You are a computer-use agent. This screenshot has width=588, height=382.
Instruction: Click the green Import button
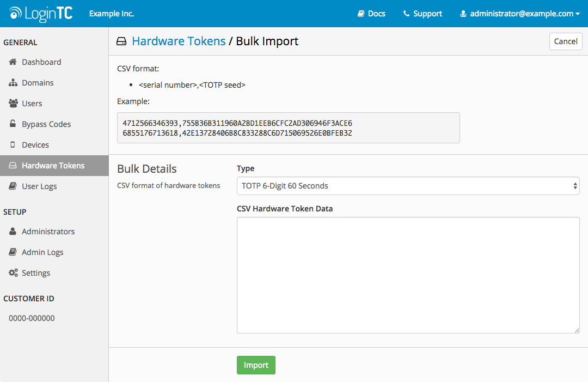[256, 365]
